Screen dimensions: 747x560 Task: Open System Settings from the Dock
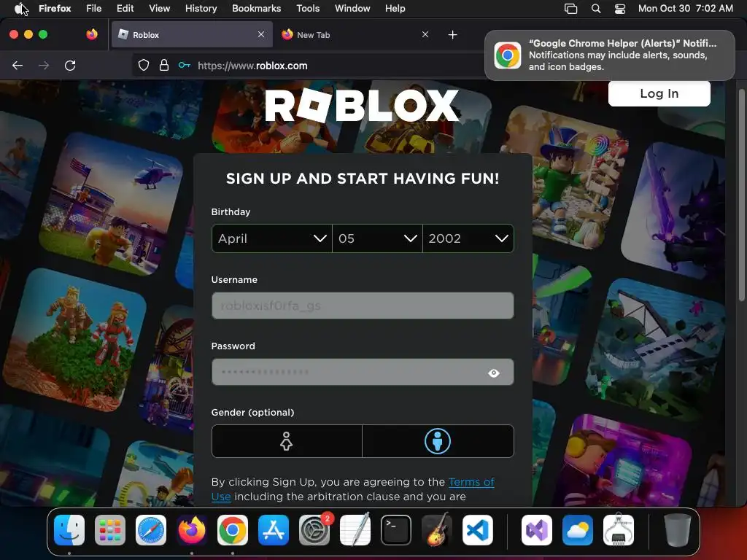[x=314, y=530]
